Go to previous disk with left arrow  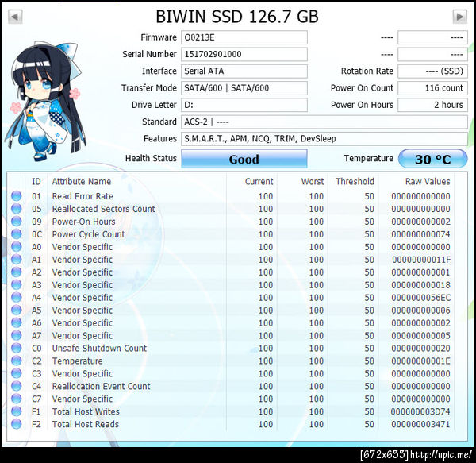click(x=15, y=17)
